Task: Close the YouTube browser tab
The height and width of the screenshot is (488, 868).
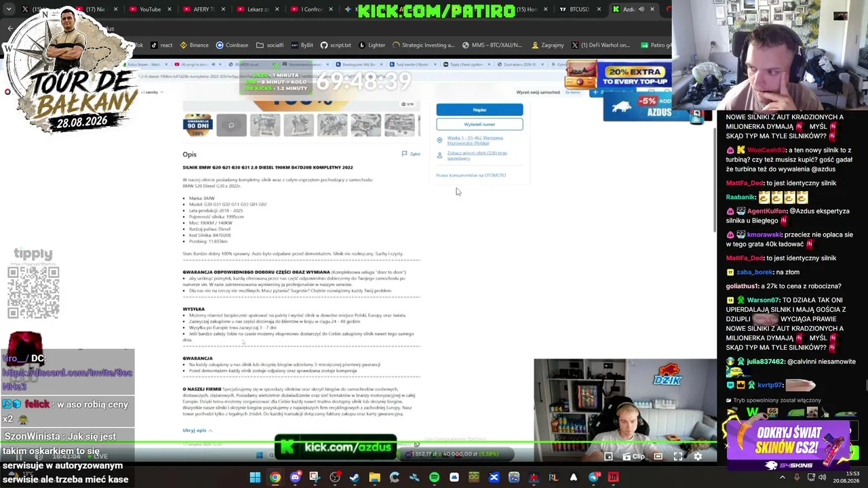Action: [170, 9]
